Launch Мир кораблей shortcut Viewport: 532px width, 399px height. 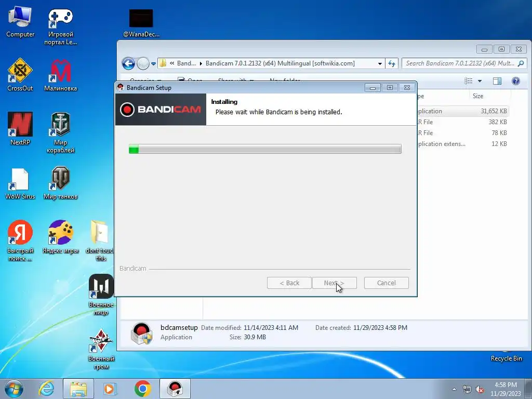[60, 132]
